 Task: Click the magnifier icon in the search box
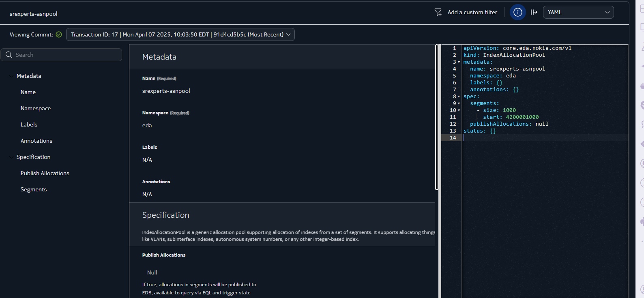coord(9,55)
